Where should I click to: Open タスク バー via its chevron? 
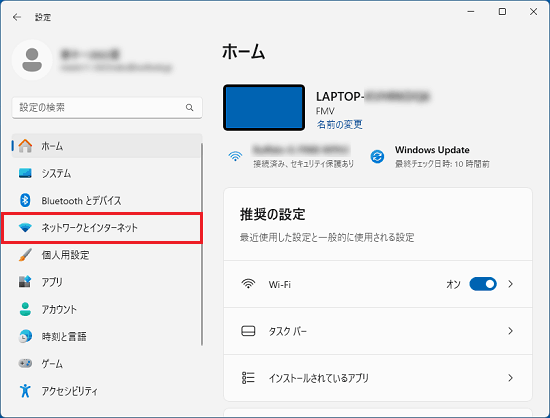[x=510, y=331]
